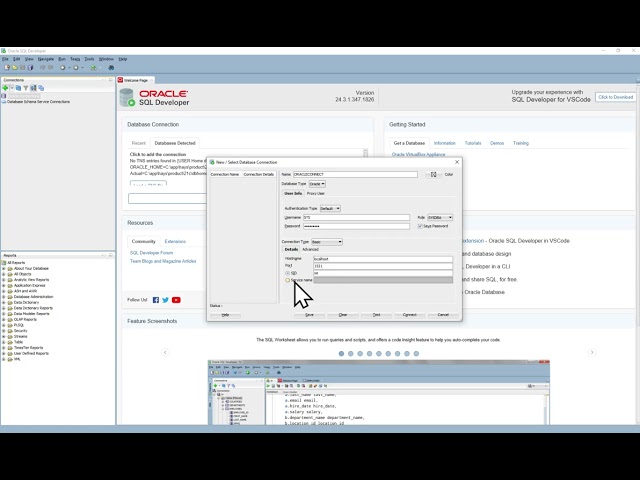
Task: Select the SID radio button
Action: click(x=287, y=273)
